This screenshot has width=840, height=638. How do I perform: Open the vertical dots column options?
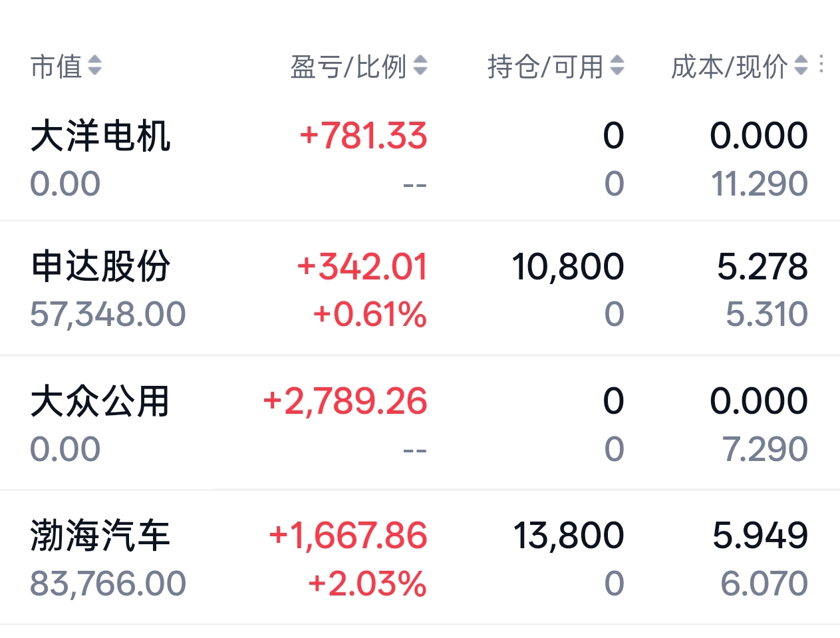click(822, 65)
